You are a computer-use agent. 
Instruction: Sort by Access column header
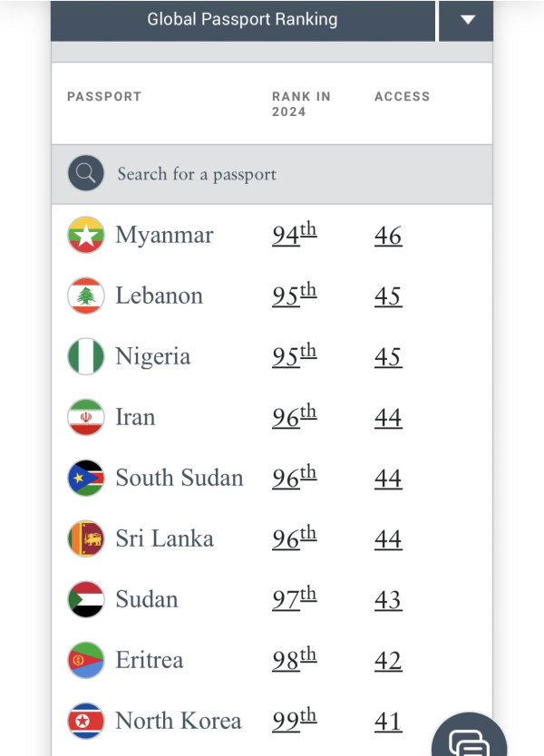point(402,96)
